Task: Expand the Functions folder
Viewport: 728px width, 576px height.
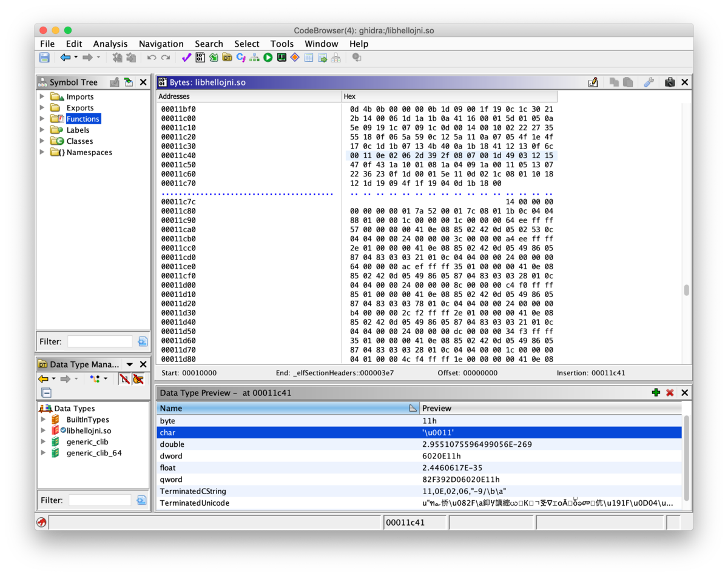Action: click(42, 119)
